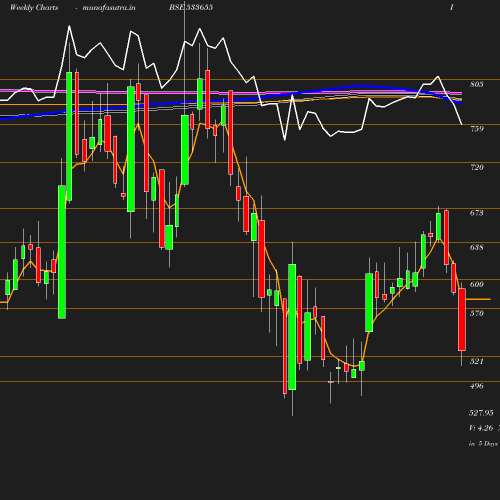This screenshot has width=500, height=500.
Task: Click the 'Weekly Charts' title text
Action: click(x=34, y=8)
